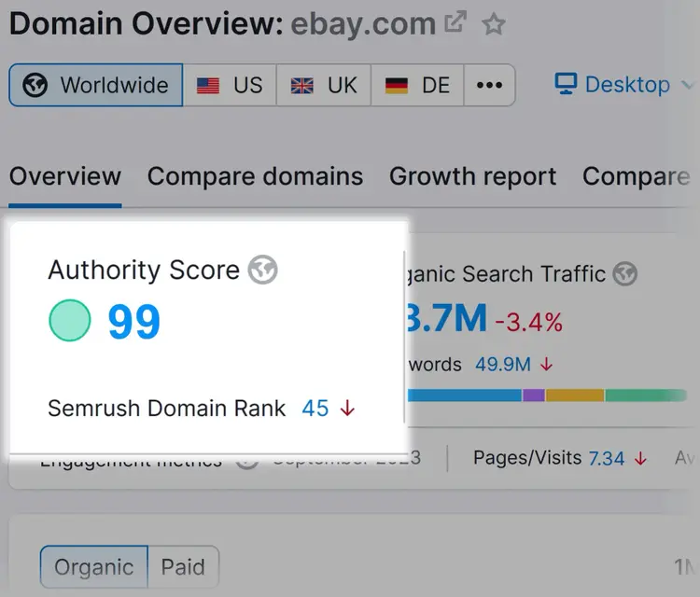The width and height of the screenshot is (700, 597).
Task: Switch to DE database
Action: coord(417,85)
